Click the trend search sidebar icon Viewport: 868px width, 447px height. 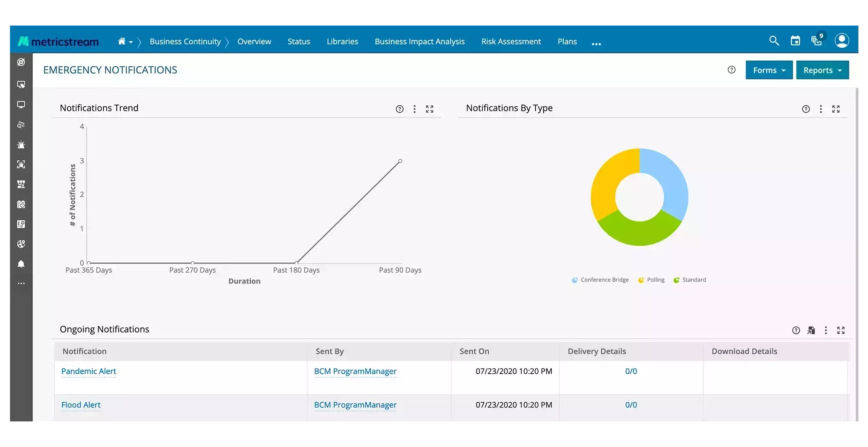tap(21, 124)
